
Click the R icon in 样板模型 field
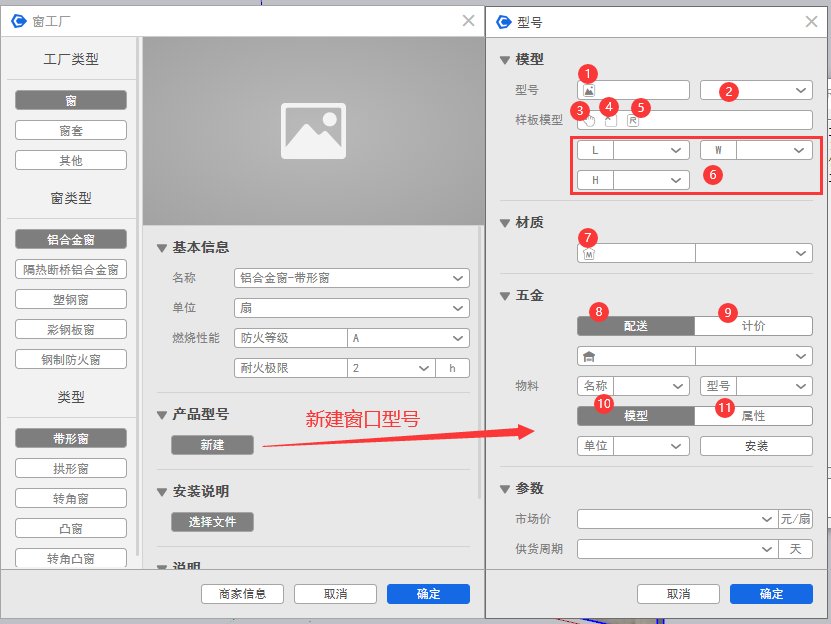click(632, 121)
